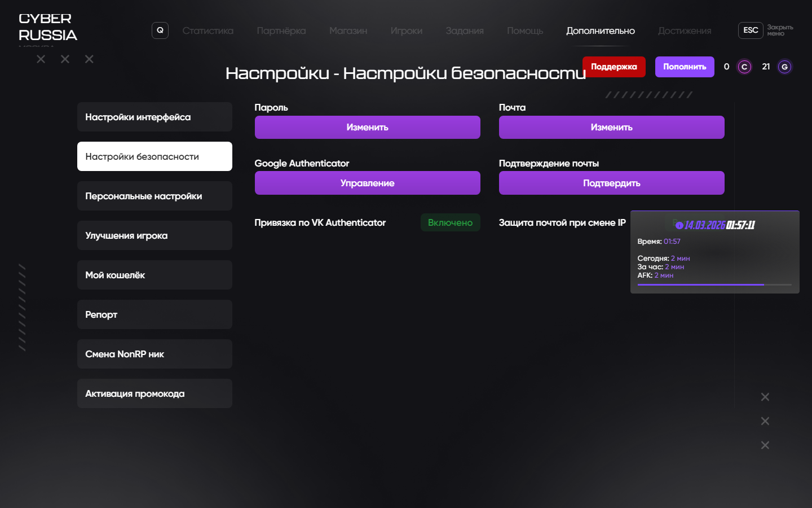Open the Дополнительно menu tab
This screenshot has height=508, width=812.
(x=600, y=31)
